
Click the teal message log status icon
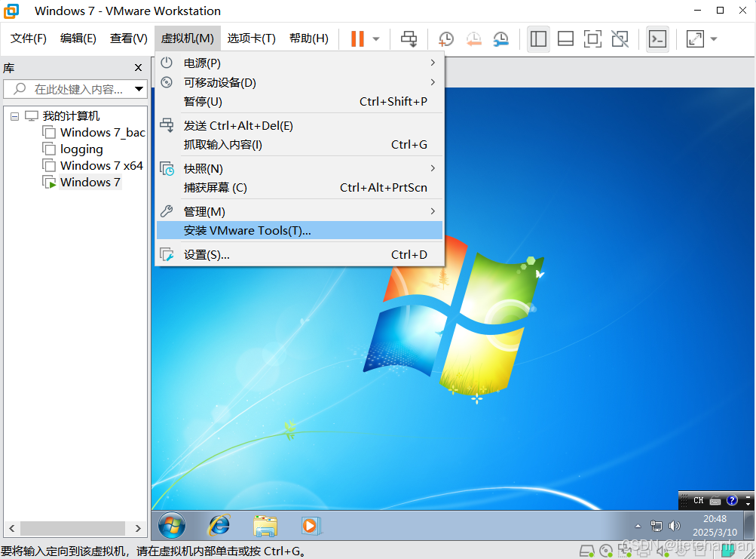click(727, 551)
